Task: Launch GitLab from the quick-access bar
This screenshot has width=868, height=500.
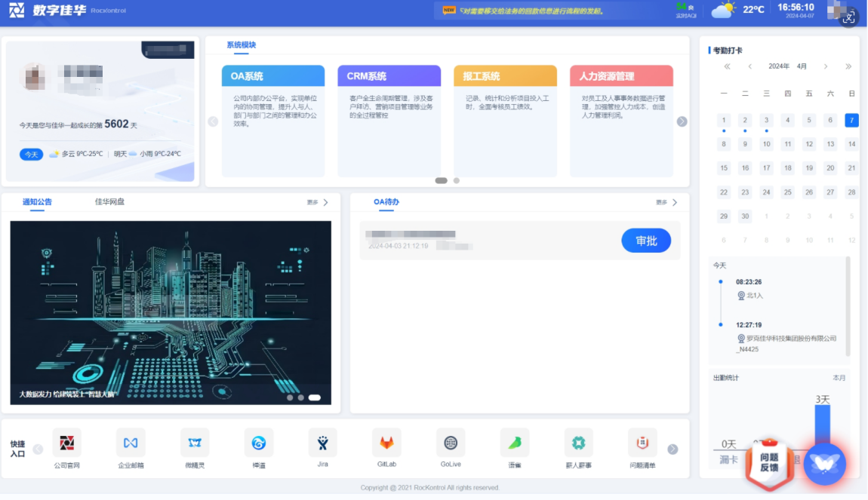Action: 386,443
